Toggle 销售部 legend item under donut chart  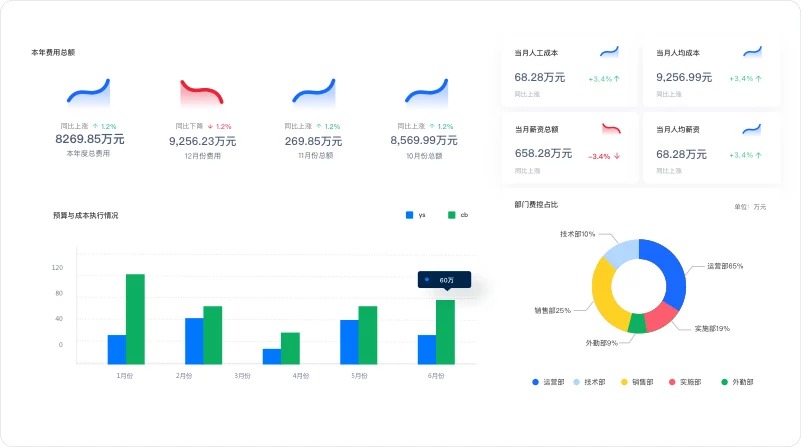click(x=637, y=382)
